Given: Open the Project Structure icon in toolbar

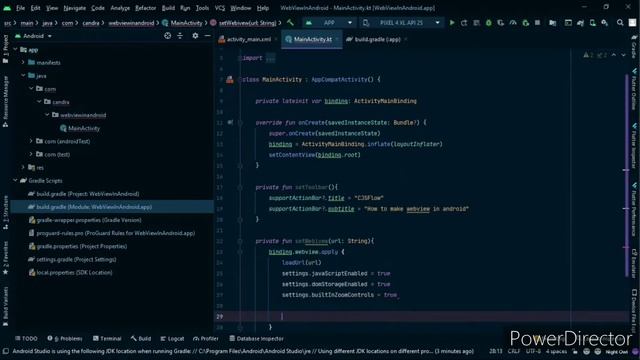Looking at the screenshot, I should click(552, 23).
